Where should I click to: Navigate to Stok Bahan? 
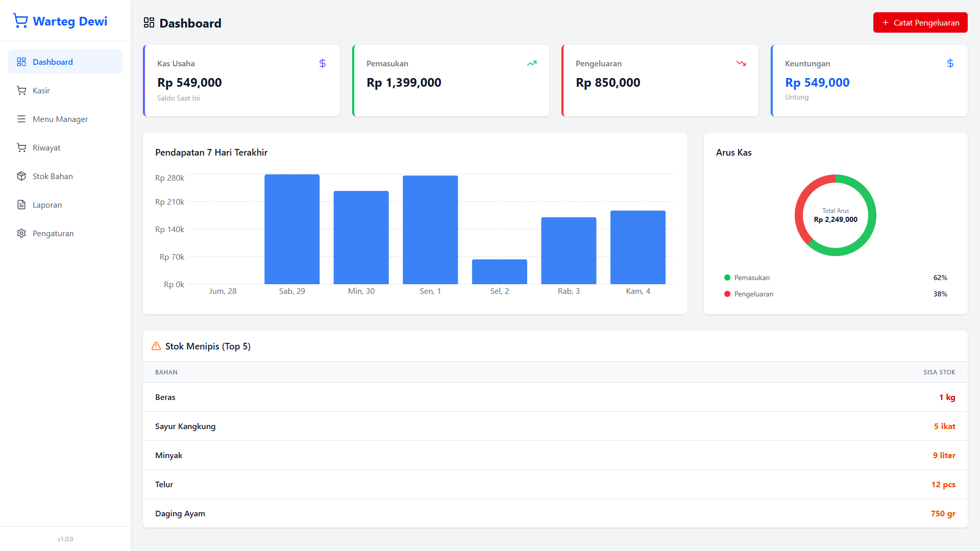[x=65, y=176]
